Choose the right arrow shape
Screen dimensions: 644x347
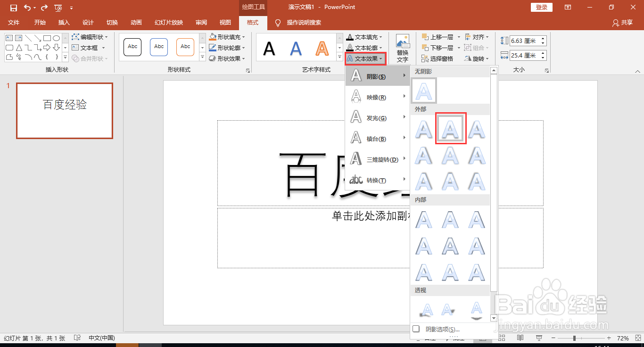coord(47,48)
